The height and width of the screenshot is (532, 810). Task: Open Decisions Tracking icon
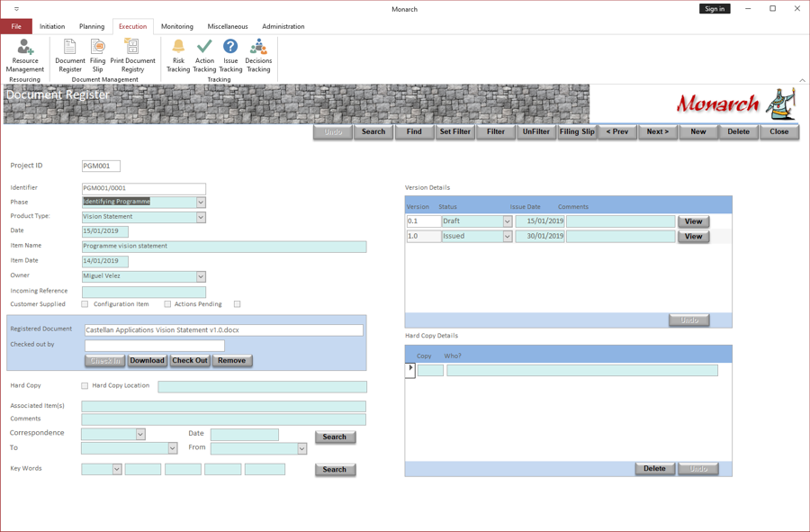pyautogui.click(x=258, y=56)
